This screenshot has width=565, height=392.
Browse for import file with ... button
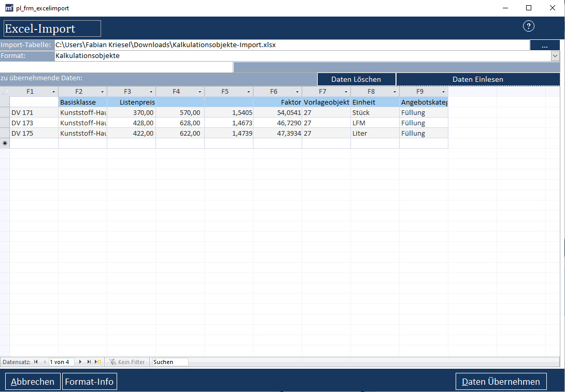pos(544,46)
